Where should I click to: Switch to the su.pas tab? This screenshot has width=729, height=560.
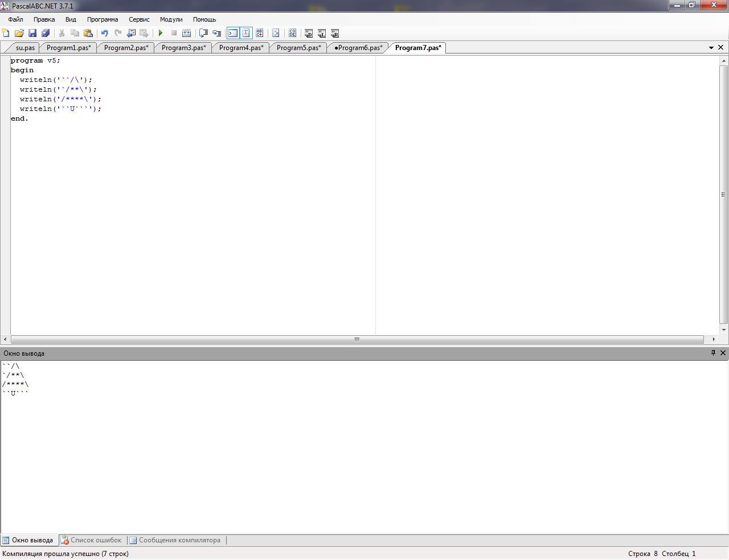pos(25,48)
